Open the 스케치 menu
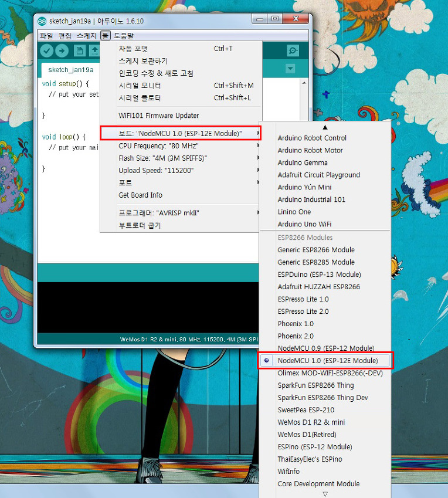This screenshot has height=498, width=448. point(86,36)
